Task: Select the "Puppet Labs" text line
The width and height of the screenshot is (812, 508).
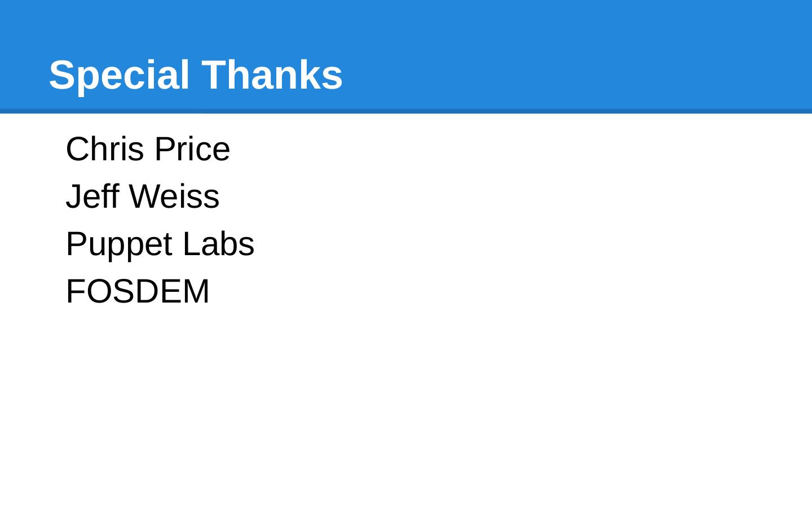Action: 160,244
